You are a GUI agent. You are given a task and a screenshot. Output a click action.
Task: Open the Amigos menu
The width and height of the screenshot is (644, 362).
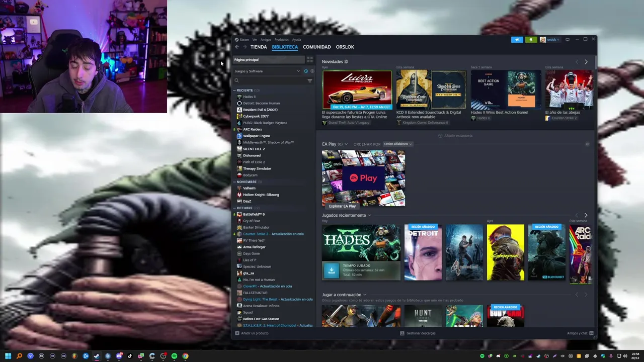pos(266,40)
